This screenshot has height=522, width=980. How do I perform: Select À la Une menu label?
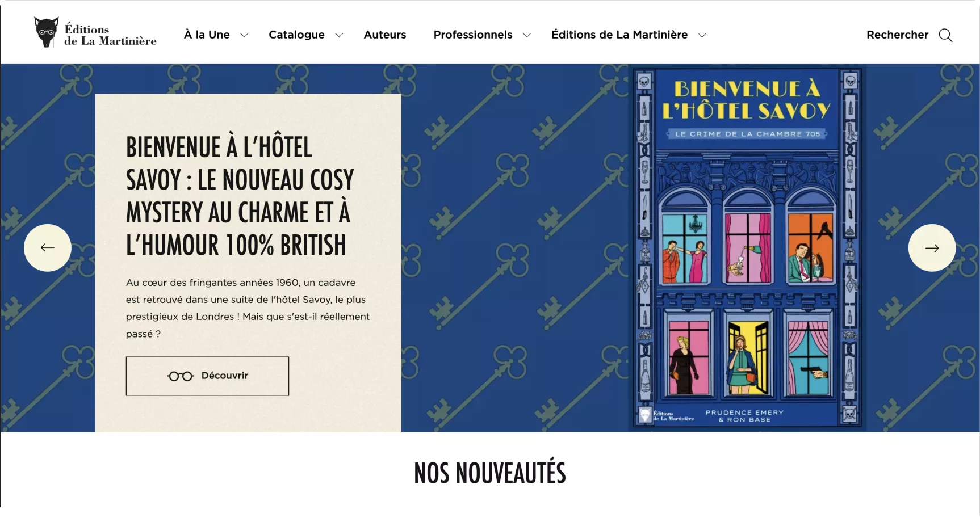[207, 35]
